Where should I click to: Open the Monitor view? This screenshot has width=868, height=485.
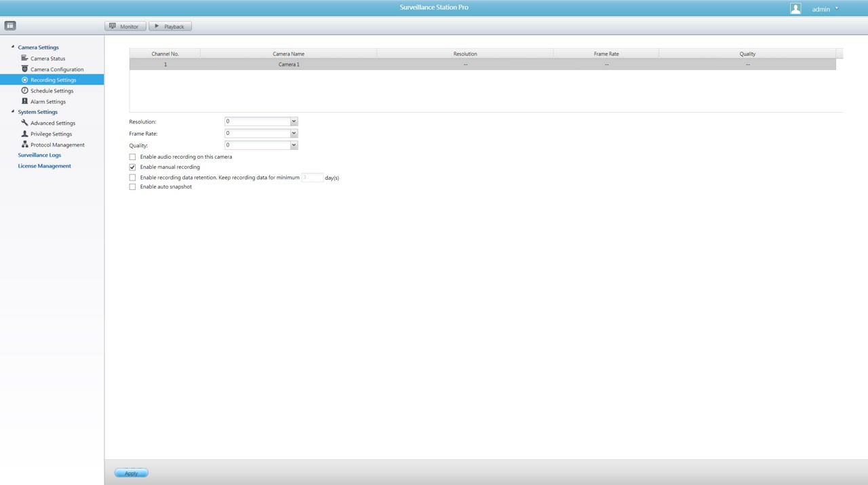pos(125,26)
